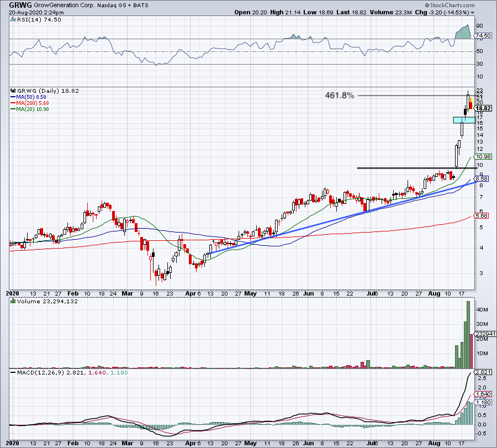497x448 pixels.
Task: Click the volume bars icon beside Volume label
Action: point(13,301)
